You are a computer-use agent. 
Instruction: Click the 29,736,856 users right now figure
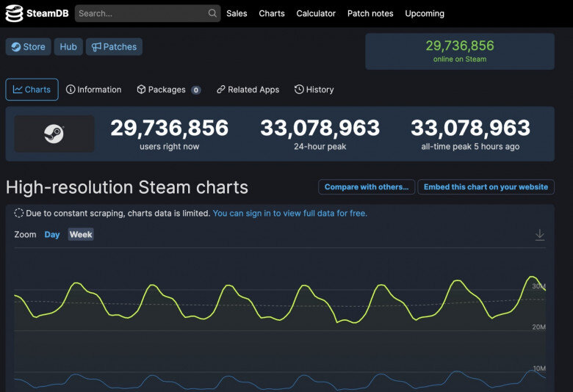(x=169, y=128)
